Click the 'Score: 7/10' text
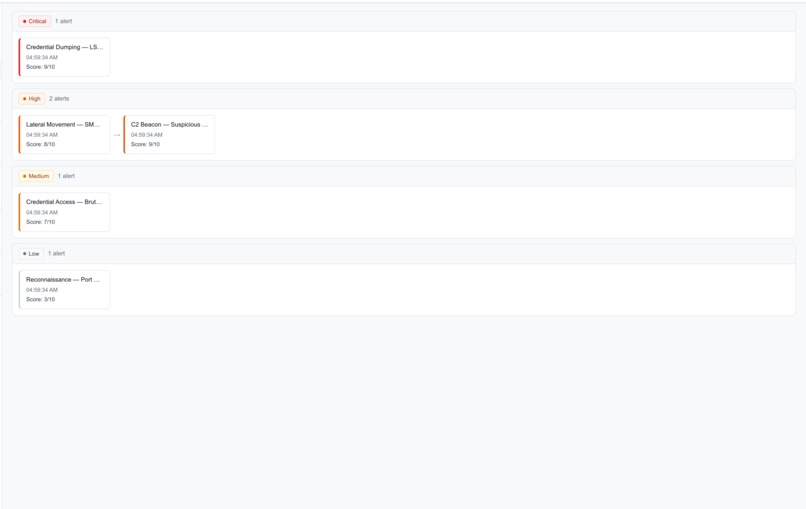Image resolution: width=806 pixels, height=509 pixels. coord(41,222)
